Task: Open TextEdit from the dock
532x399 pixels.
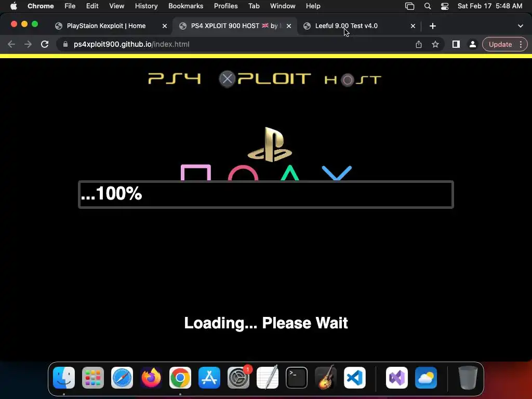Action: pos(268,378)
